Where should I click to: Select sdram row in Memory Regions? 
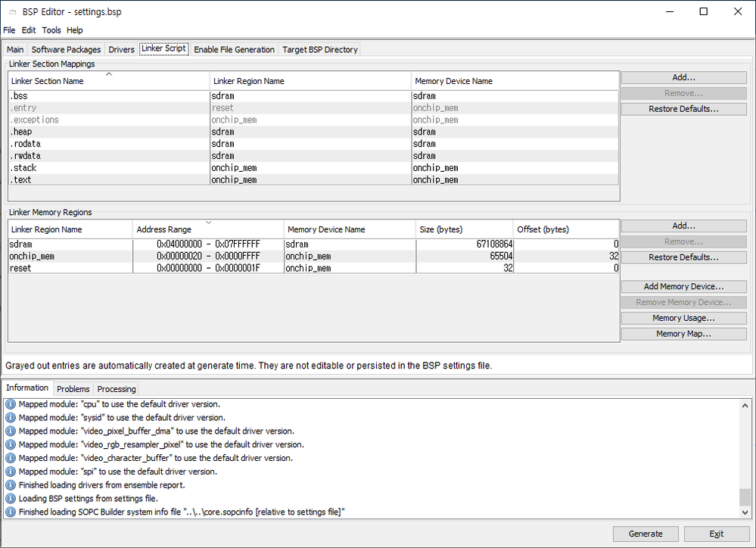click(x=313, y=244)
